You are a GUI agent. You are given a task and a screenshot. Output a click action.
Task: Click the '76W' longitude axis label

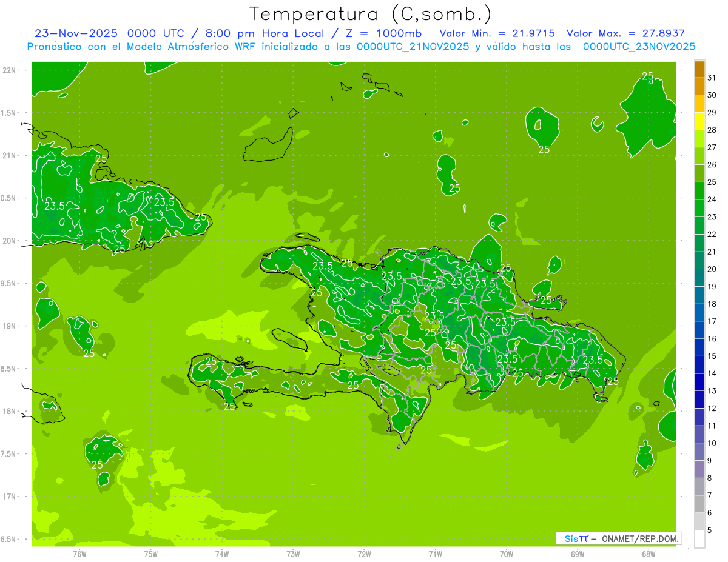[x=79, y=554]
